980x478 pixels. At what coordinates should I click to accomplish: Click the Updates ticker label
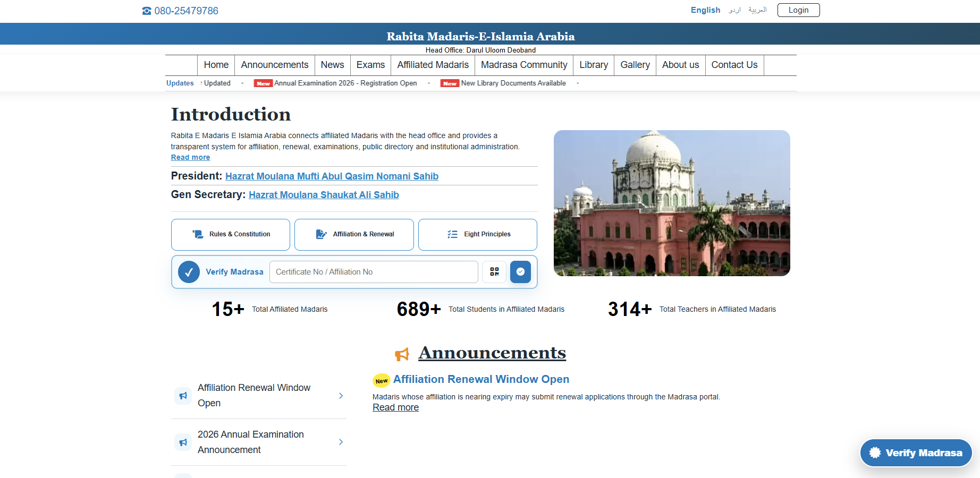tap(180, 83)
